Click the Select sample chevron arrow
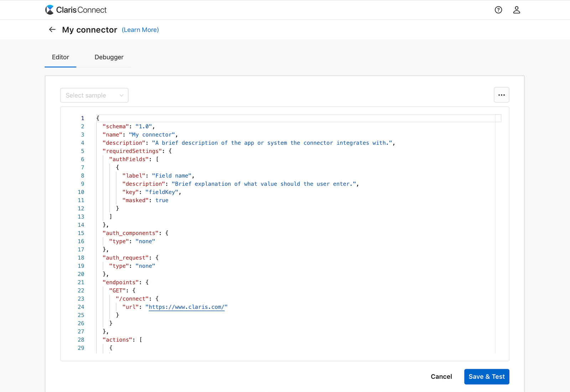Screen dimensions: 570x392 tap(121, 95)
